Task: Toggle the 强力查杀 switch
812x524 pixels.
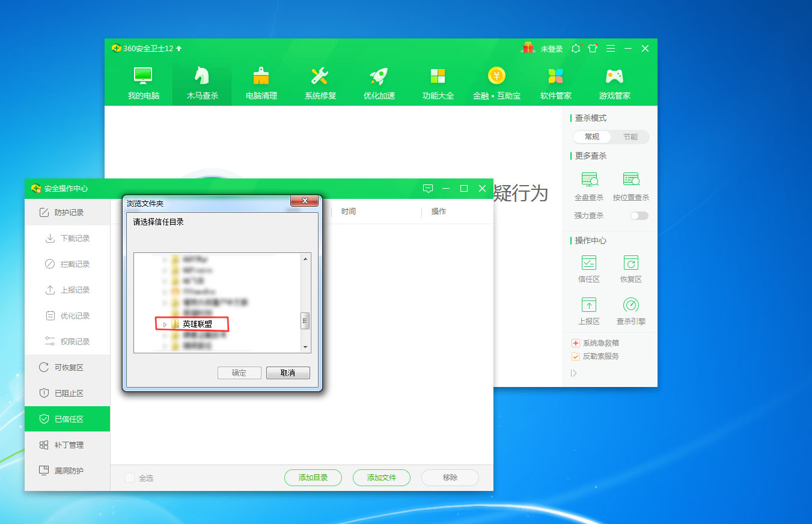Action: [639, 216]
